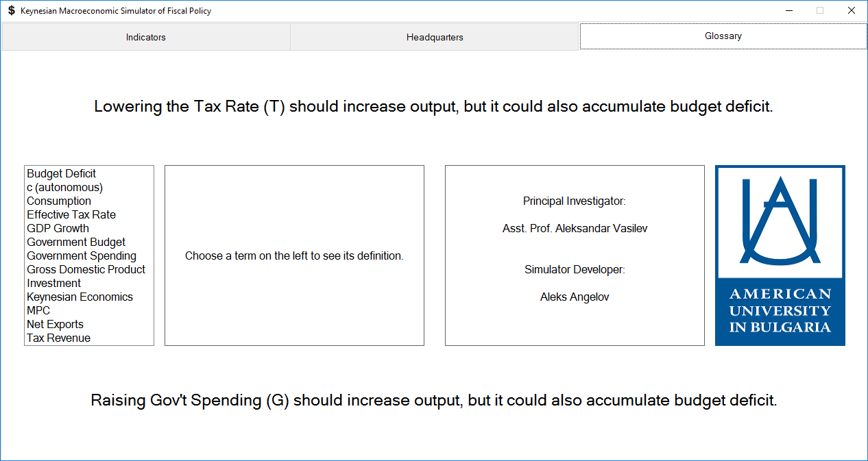Image resolution: width=868 pixels, height=461 pixels.
Task: Choose the c (autonomous) term
Action: [65, 188]
